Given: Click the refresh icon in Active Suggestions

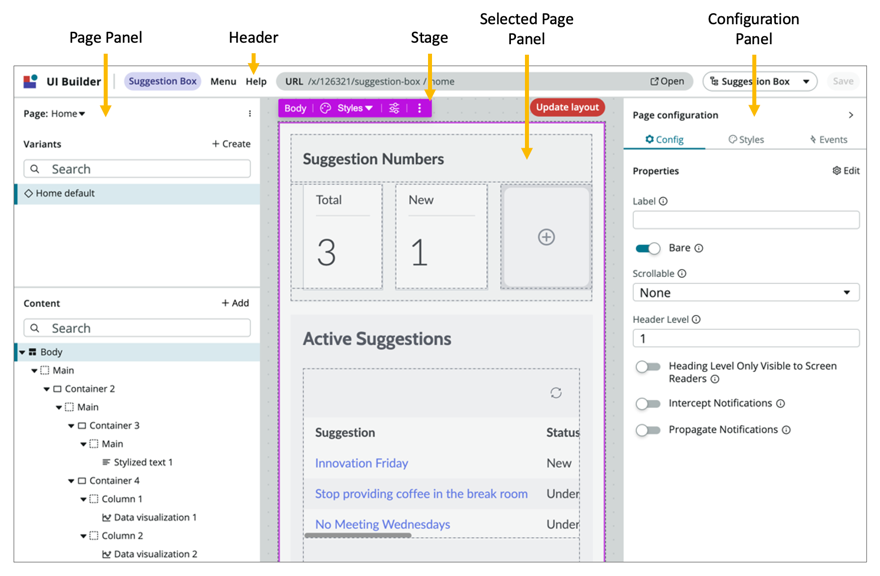Looking at the screenshot, I should coord(557,394).
